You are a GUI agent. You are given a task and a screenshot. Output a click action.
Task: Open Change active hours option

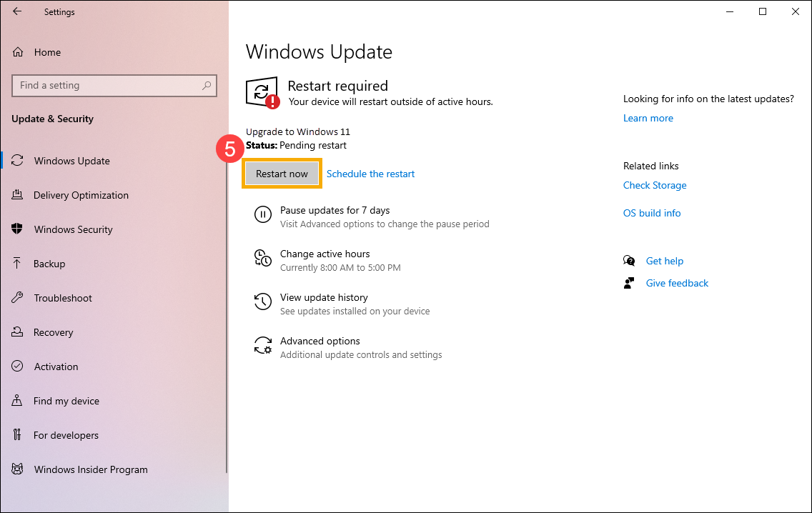[x=325, y=254]
